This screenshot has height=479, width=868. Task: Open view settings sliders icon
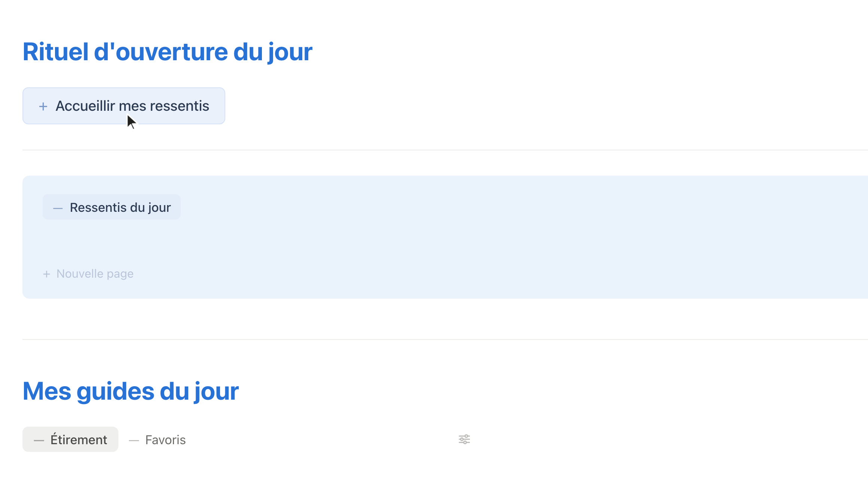pyautogui.click(x=464, y=439)
